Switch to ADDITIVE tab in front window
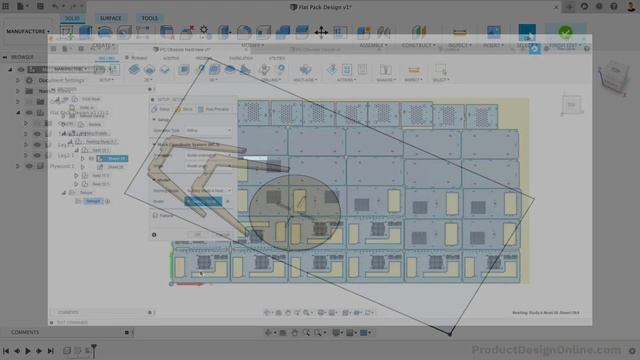The width and height of the screenshot is (640, 360). [171, 58]
